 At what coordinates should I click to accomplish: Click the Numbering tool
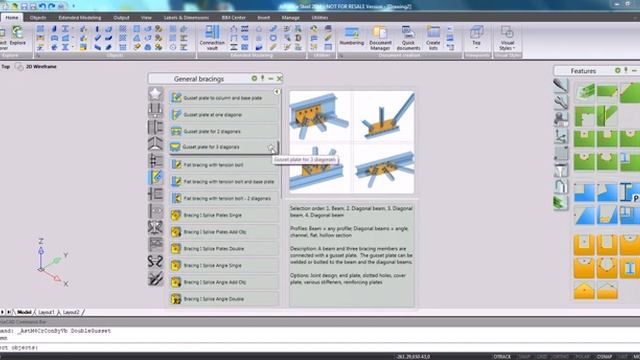pos(351,36)
